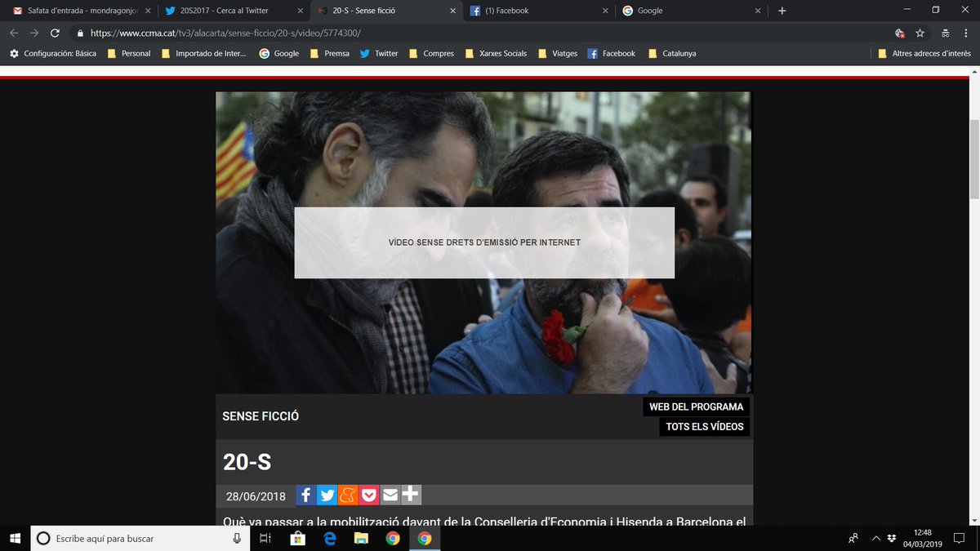View TOTS ELS VÍDEOS
The height and width of the screenshot is (551, 980).
704,425
